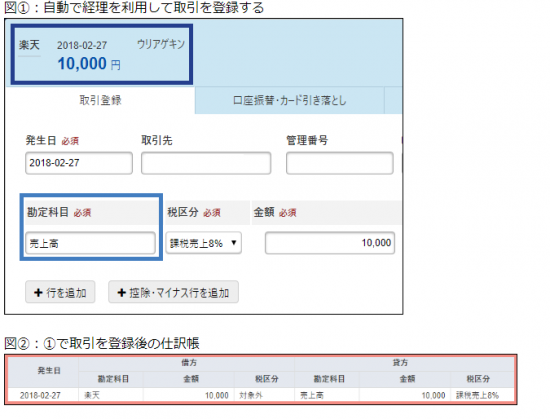550x419 pixels.
Task: Click the journal row dated 2018-02-27
Action: 261,395
